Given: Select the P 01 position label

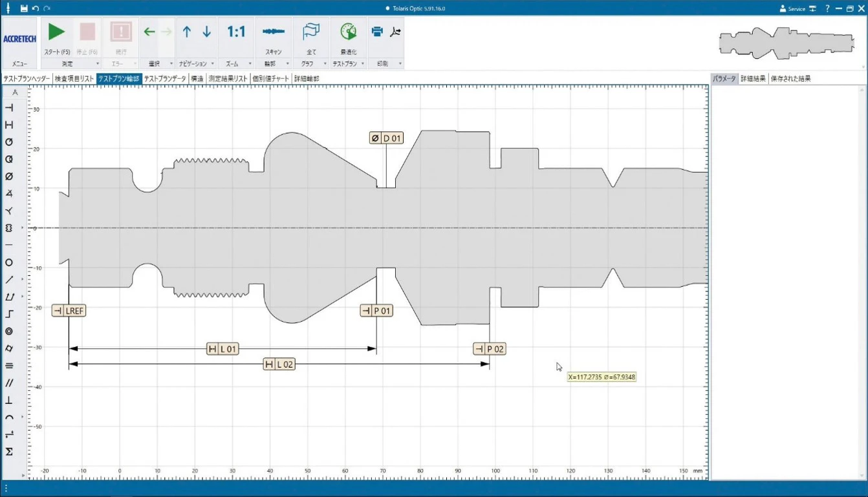Looking at the screenshot, I should point(377,311).
